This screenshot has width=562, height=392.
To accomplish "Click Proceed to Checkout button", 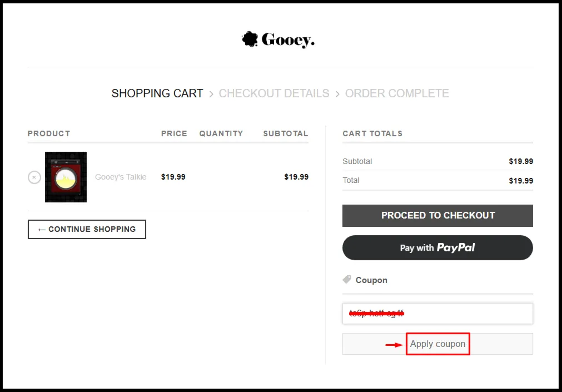I will [x=437, y=216].
